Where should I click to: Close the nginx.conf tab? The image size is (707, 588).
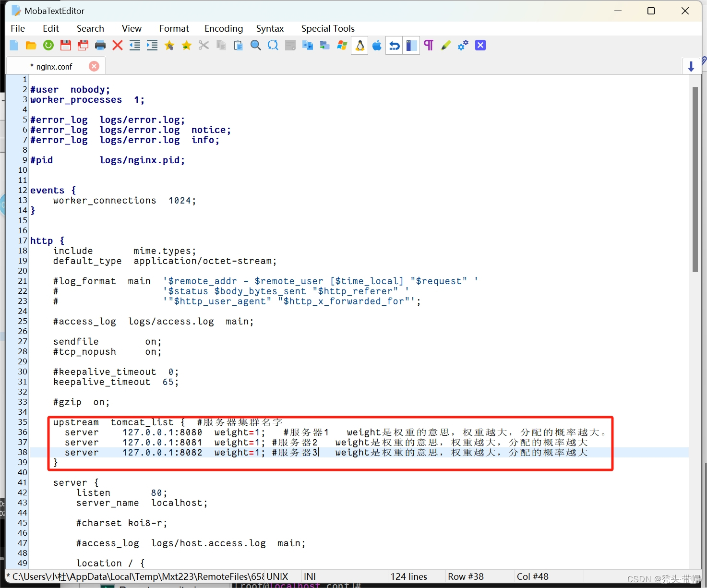94,66
